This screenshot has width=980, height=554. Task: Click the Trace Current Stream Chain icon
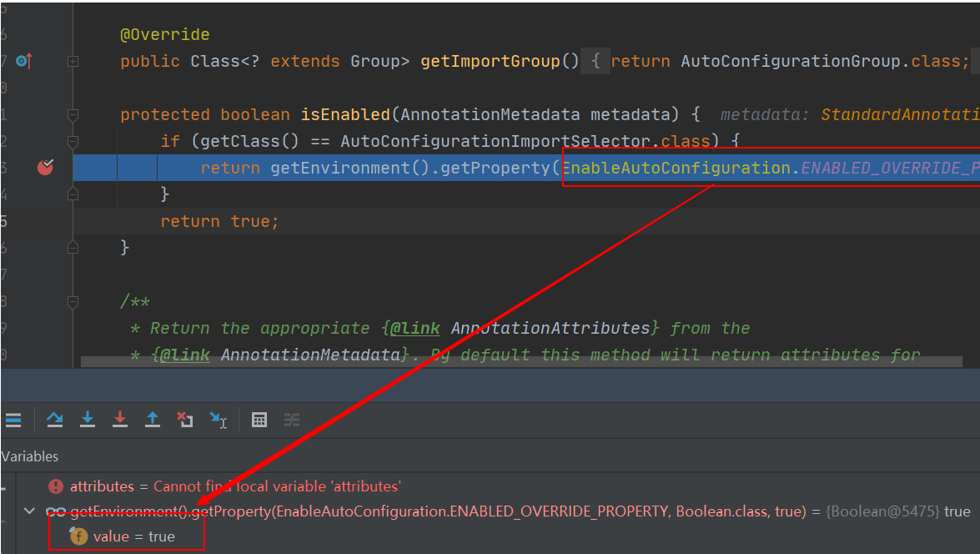coord(292,420)
